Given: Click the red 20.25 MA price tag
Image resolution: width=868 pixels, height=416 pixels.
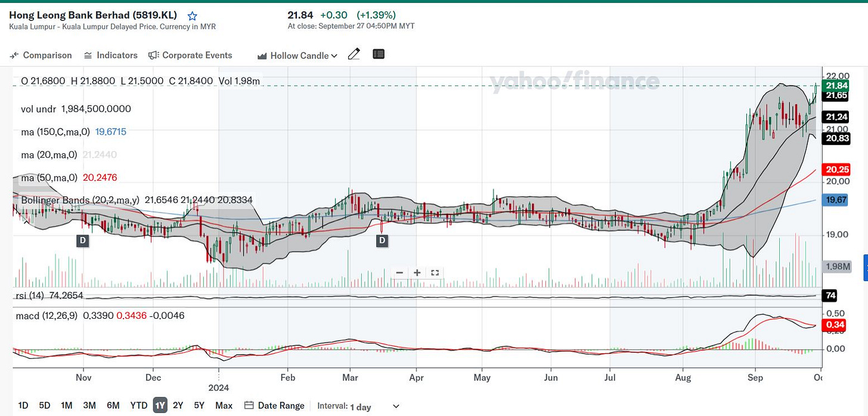Looking at the screenshot, I should point(835,169).
